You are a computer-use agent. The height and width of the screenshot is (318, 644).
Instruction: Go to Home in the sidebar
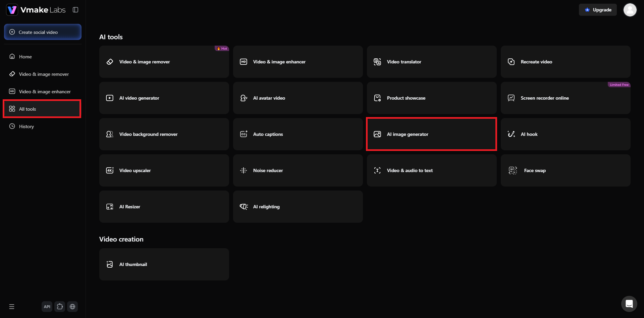click(42, 57)
